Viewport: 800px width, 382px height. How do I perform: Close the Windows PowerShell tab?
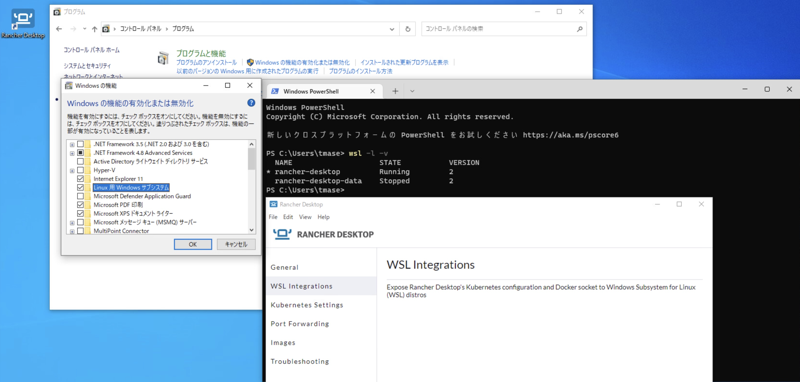(372, 91)
